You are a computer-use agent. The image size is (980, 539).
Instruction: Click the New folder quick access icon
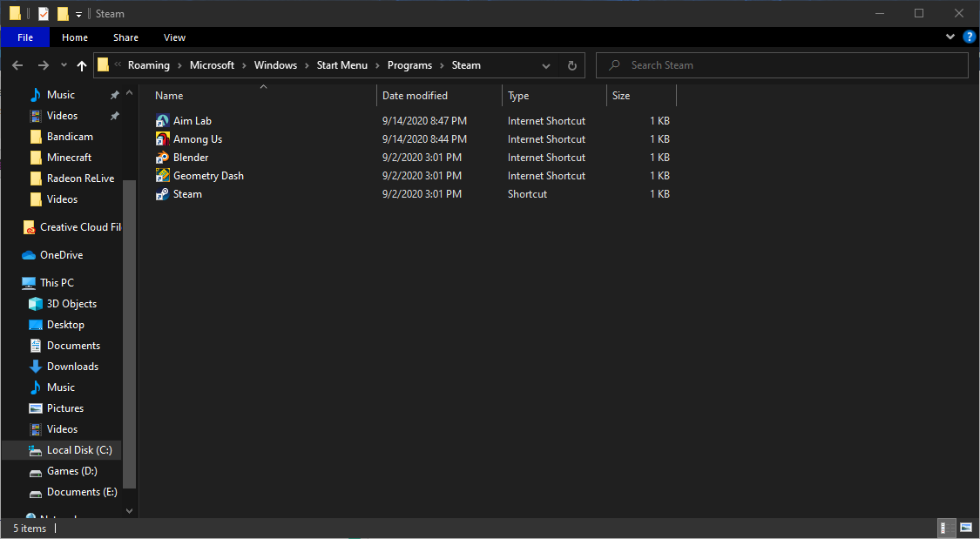pos(63,14)
